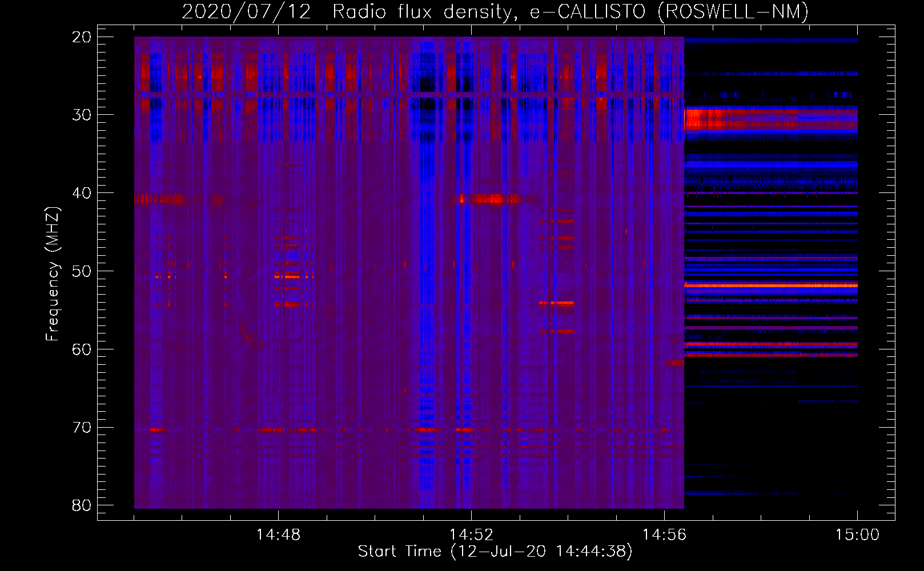Click the 20 frequency tick label

(x=82, y=37)
